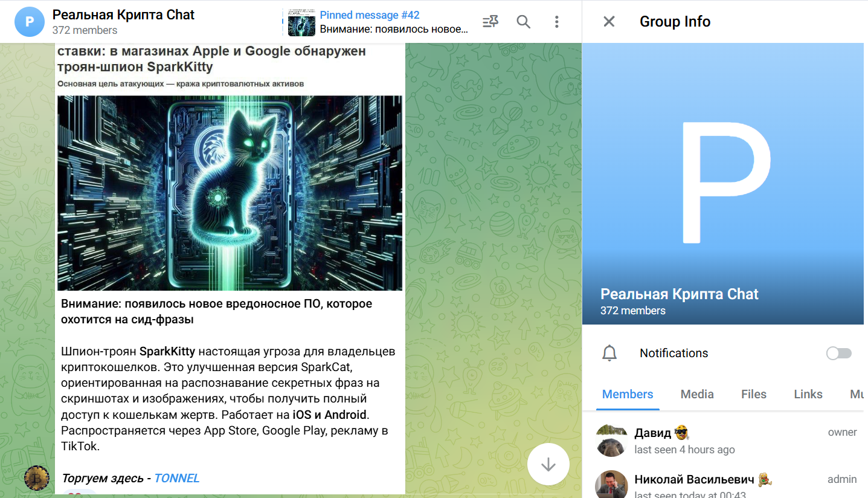Open the three-dot more options menu
The width and height of the screenshot is (868, 498).
point(556,22)
